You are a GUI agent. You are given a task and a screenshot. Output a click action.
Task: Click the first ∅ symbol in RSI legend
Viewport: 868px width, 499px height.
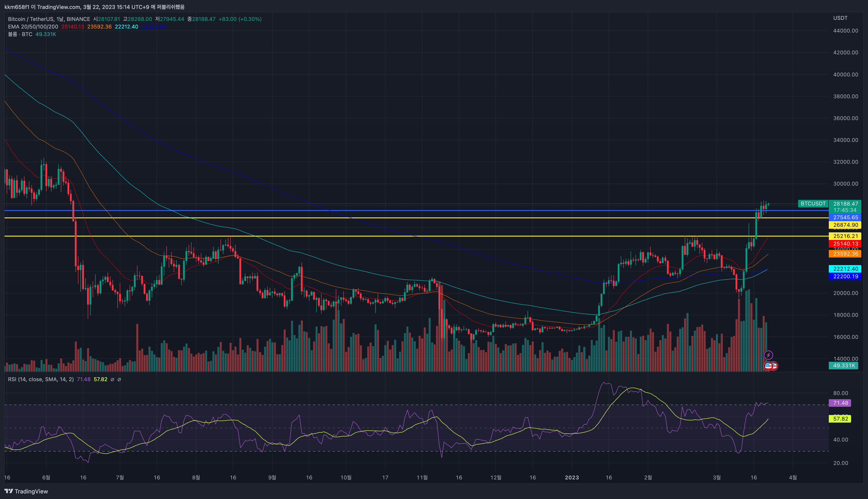coord(112,379)
